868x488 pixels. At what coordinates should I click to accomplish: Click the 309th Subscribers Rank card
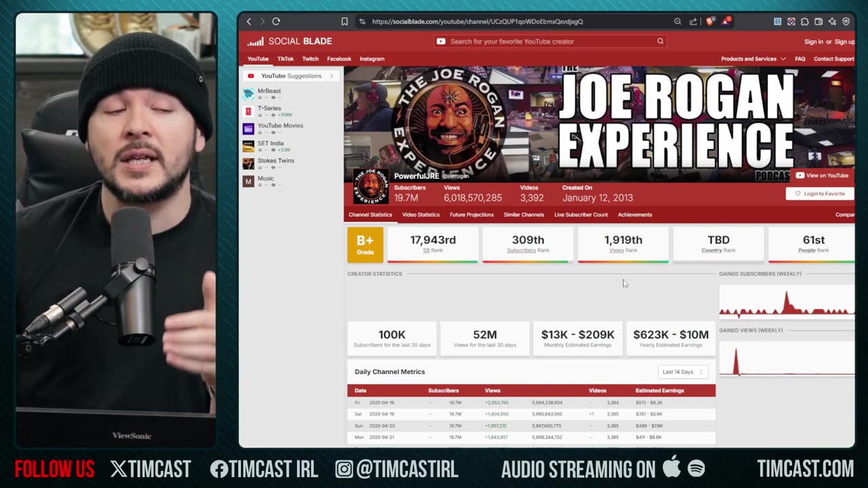(528, 245)
